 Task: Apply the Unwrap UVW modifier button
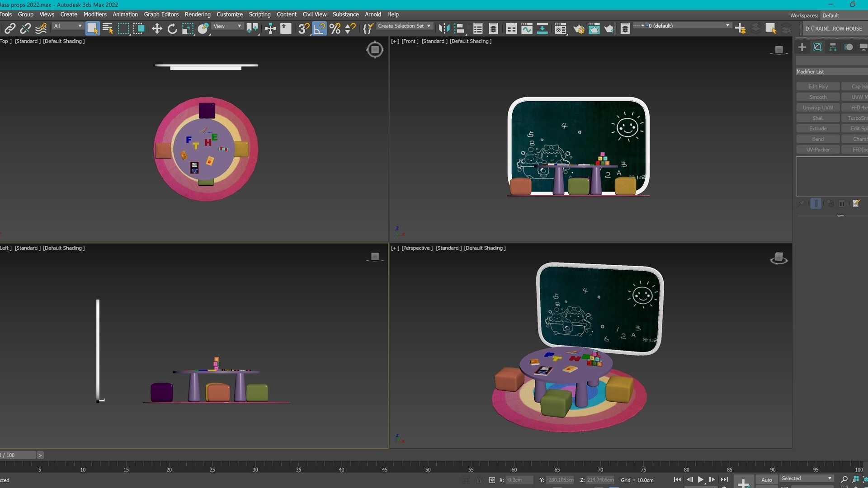tap(818, 108)
